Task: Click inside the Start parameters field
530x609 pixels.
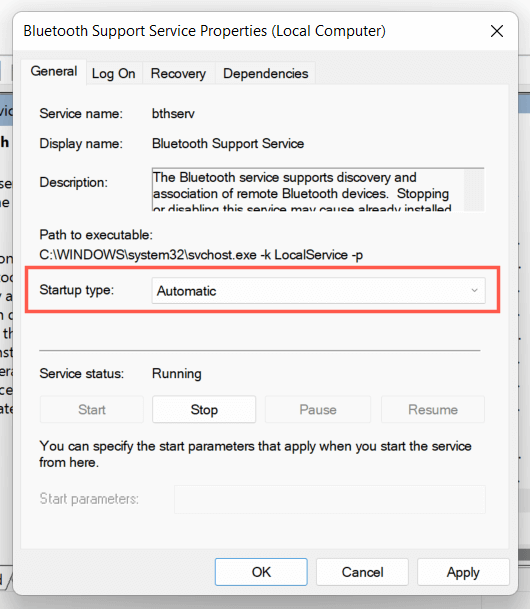Action: pos(330,499)
